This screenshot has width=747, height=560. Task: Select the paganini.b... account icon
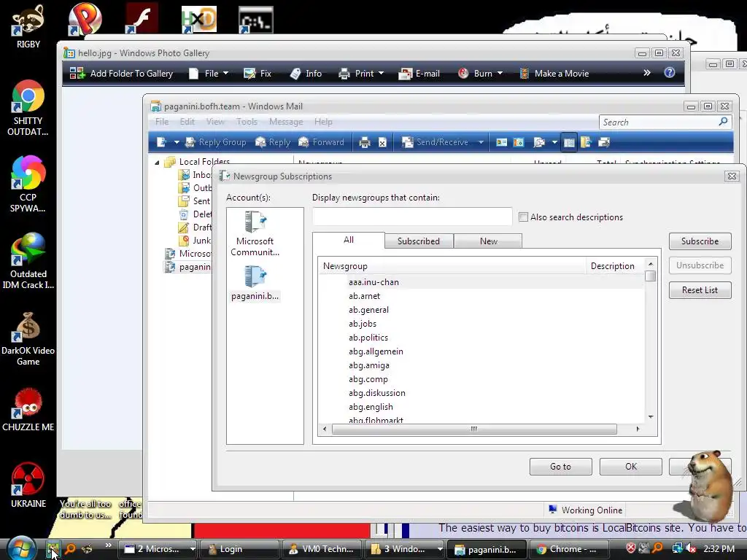click(255, 284)
